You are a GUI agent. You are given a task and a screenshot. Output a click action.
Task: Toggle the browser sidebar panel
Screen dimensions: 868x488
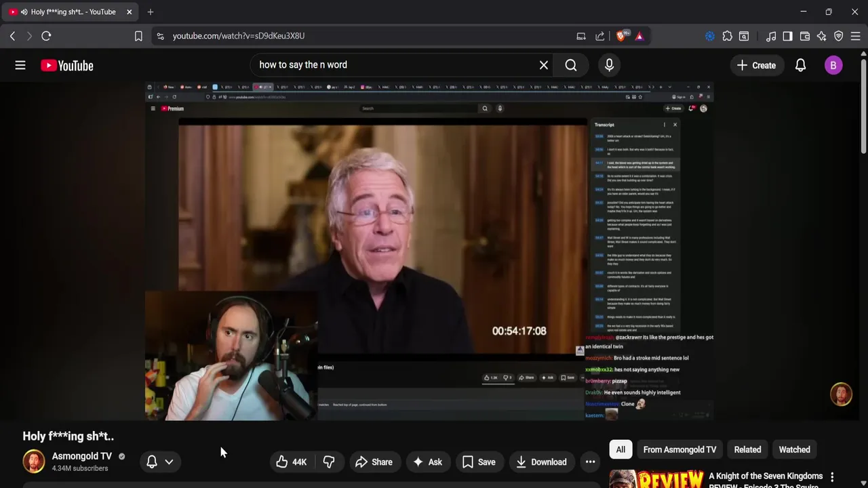point(787,36)
